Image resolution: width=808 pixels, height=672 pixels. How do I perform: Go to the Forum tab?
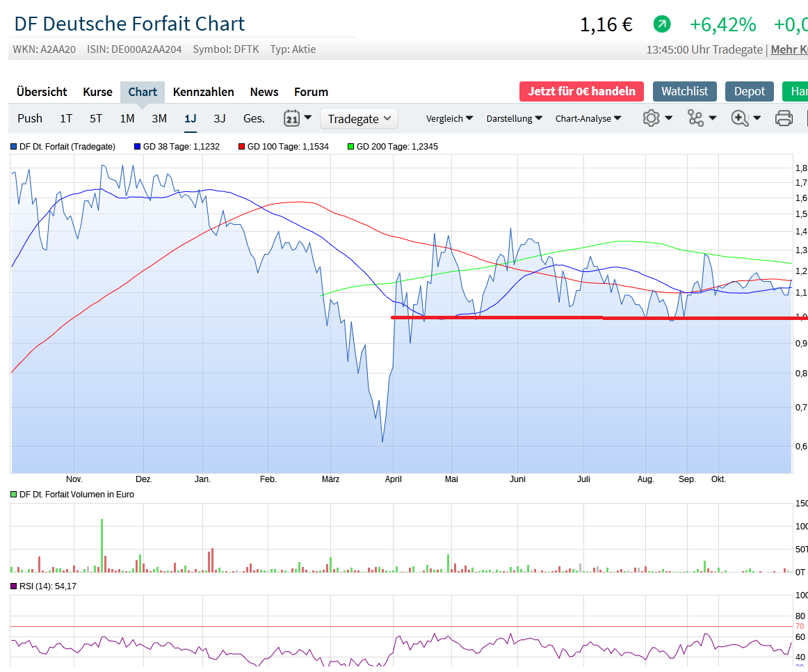click(x=311, y=92)
